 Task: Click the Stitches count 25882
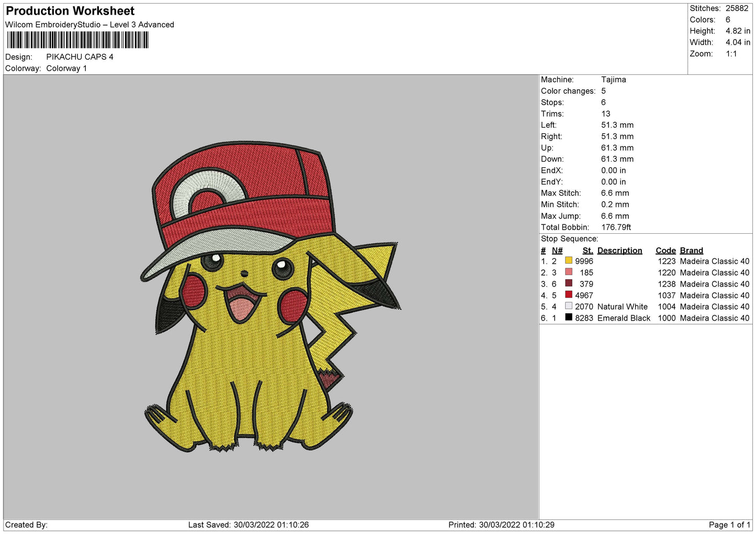coord(737,8)
